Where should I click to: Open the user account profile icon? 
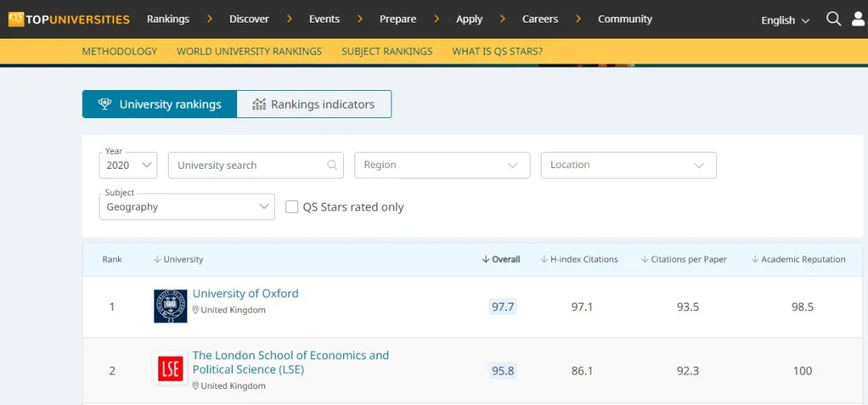click(x=858, y=19)
